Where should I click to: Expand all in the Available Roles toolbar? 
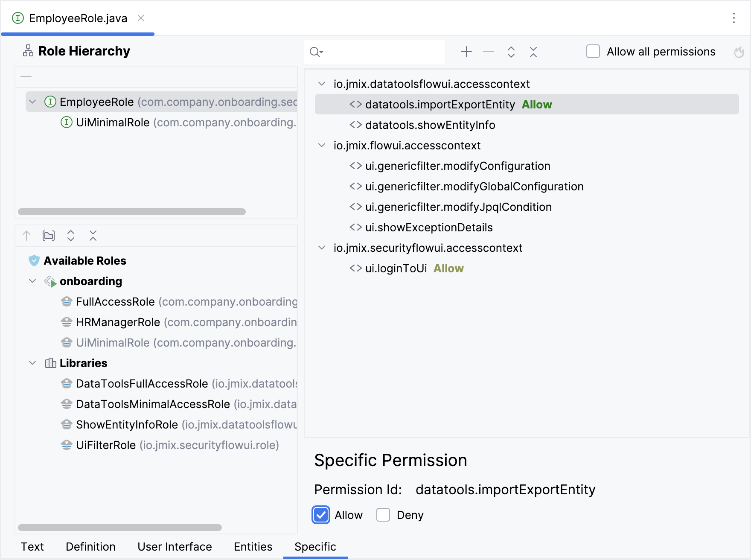click(71, 236)
